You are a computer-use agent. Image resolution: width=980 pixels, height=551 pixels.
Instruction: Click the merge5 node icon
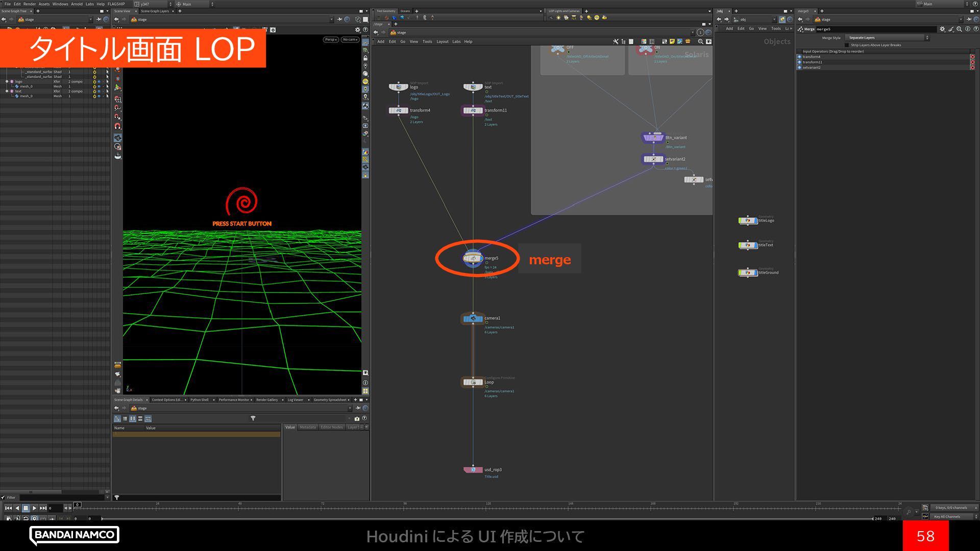(473, 258)
